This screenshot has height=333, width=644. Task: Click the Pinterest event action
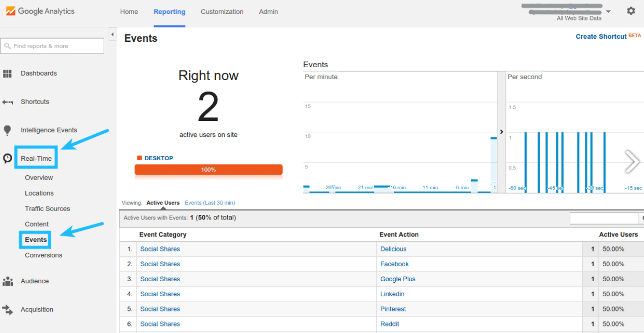tap(393, 309)
